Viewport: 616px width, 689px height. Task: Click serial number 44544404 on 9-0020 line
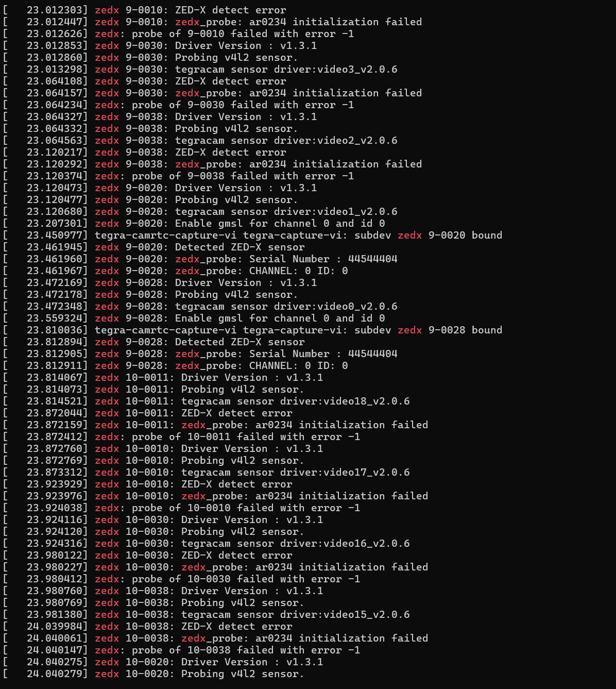click(372, 259)
